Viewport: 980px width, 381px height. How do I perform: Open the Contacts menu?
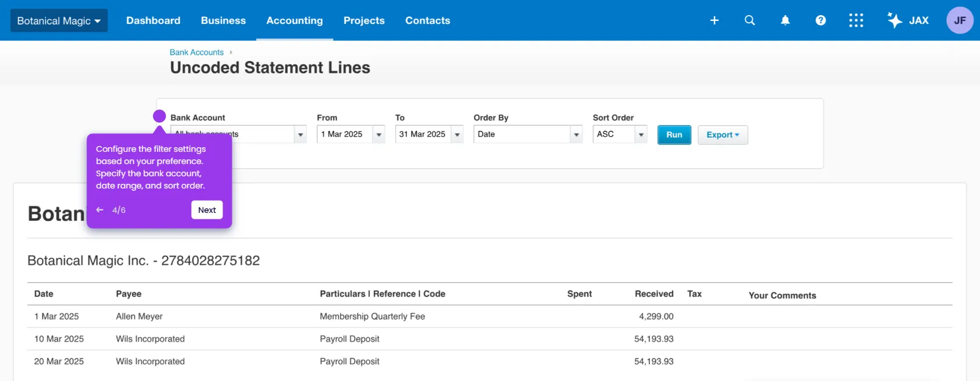pyautogui.click(x=428, y=20)
